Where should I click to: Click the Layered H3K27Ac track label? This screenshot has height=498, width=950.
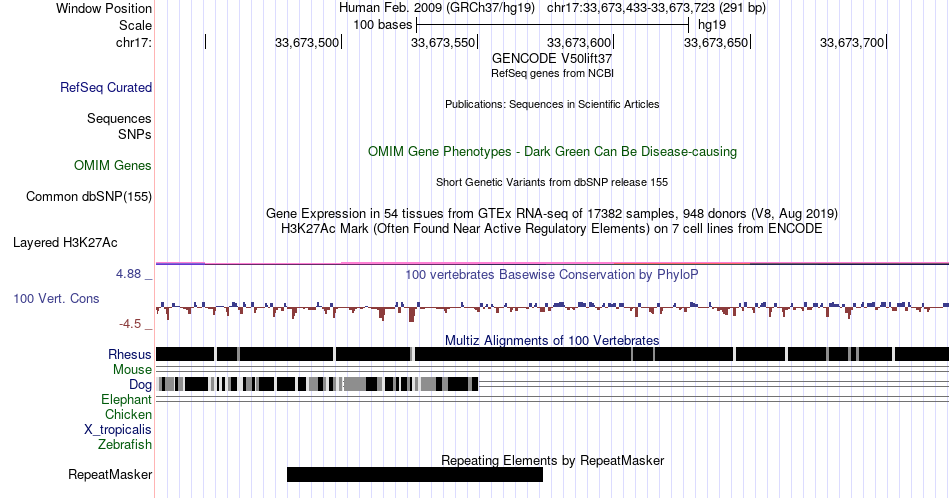pos(65,242)
